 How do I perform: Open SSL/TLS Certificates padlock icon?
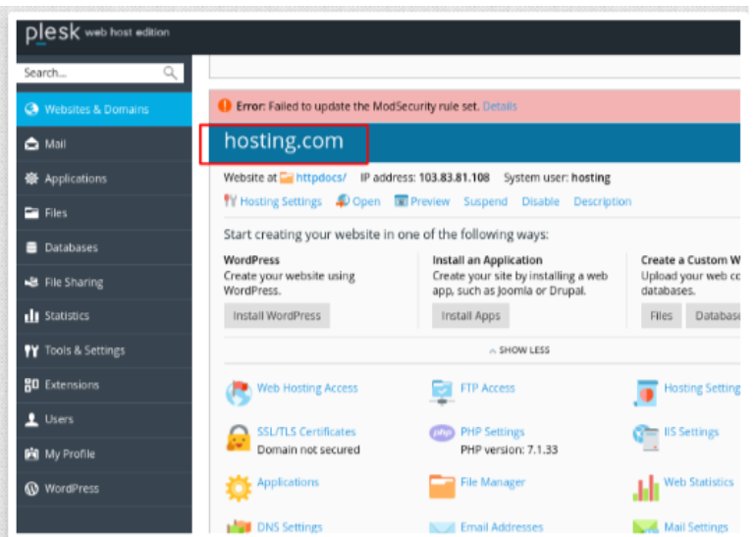239,437
